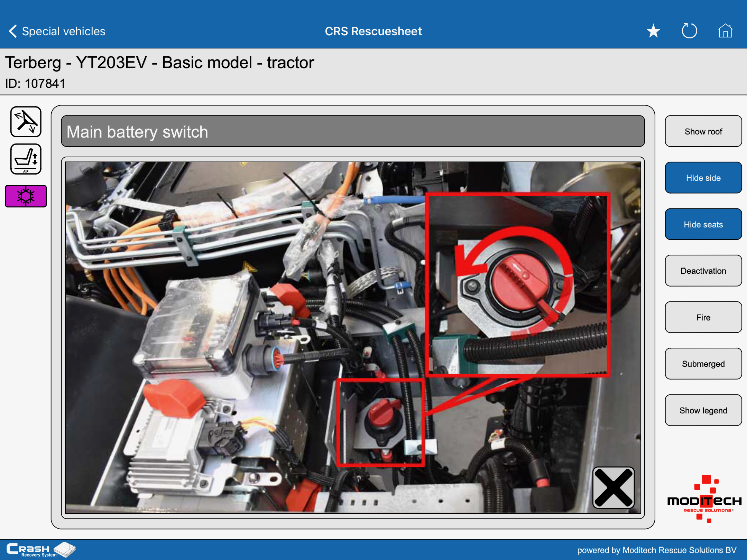
Task: Toggle Hide seats view
Action: [703, 224]
